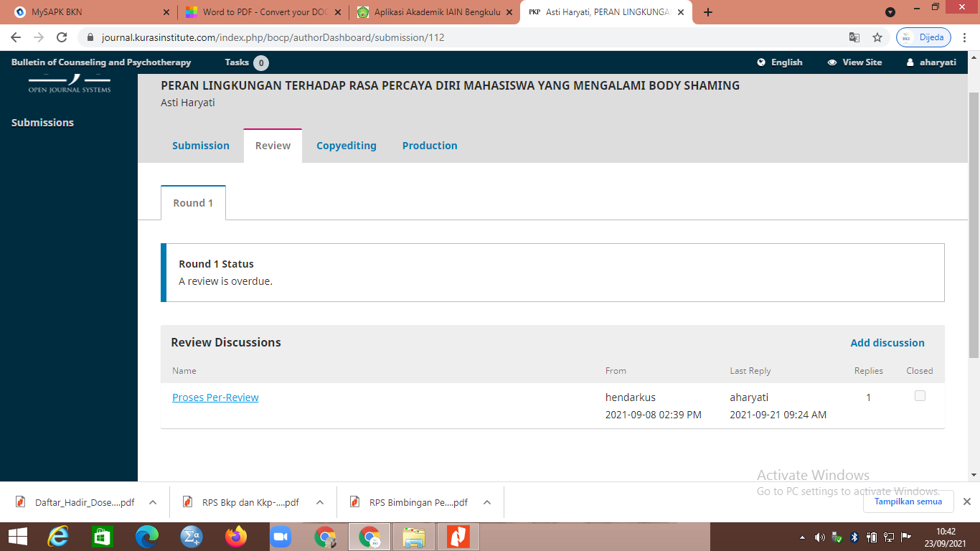Click the bookmark star icon in address bar
Viewport: 980px width, 551px height.
[877, 37]
